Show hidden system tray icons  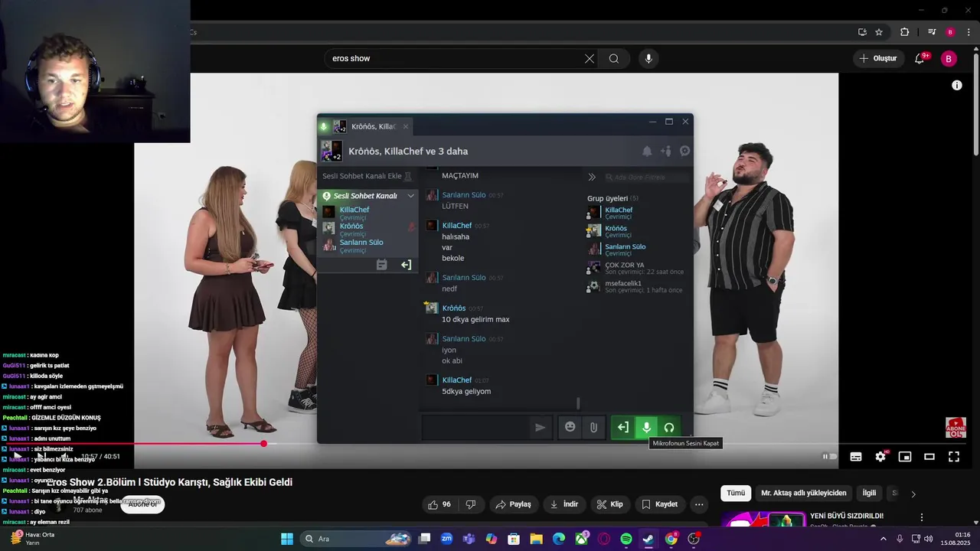(883, 539)
